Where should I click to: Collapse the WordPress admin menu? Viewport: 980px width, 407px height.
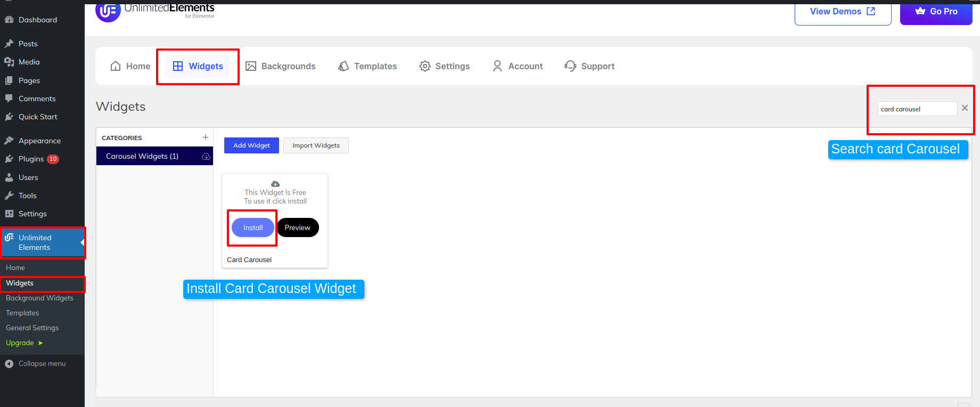click(42, 363)
